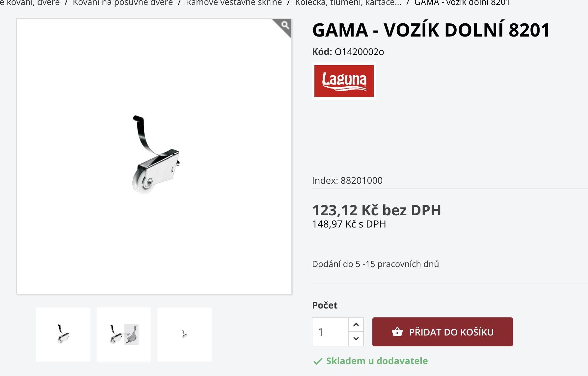Select the first product thumbnail
588x376 pixels.
[x=63, y=335]
